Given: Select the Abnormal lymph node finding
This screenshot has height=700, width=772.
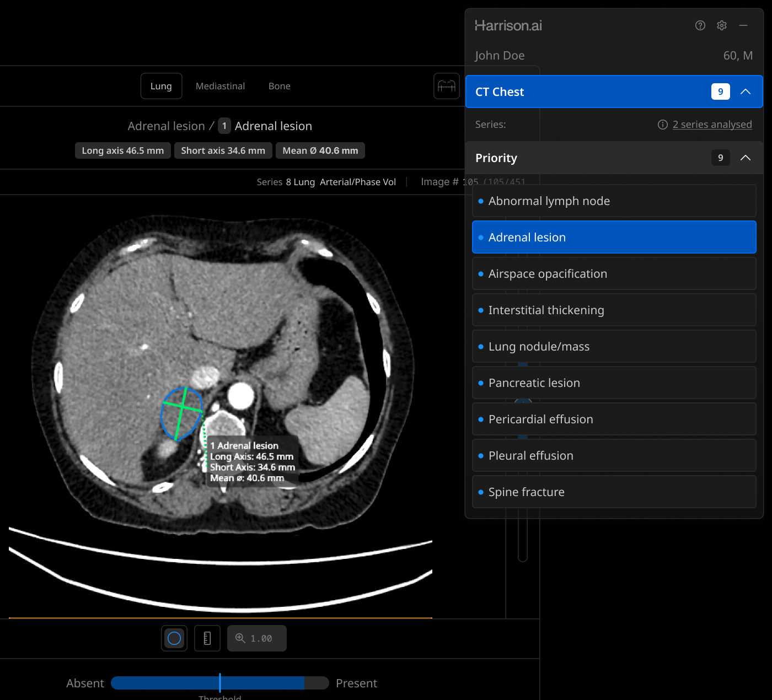Looking at the screenshot, I should click(614, 201).
